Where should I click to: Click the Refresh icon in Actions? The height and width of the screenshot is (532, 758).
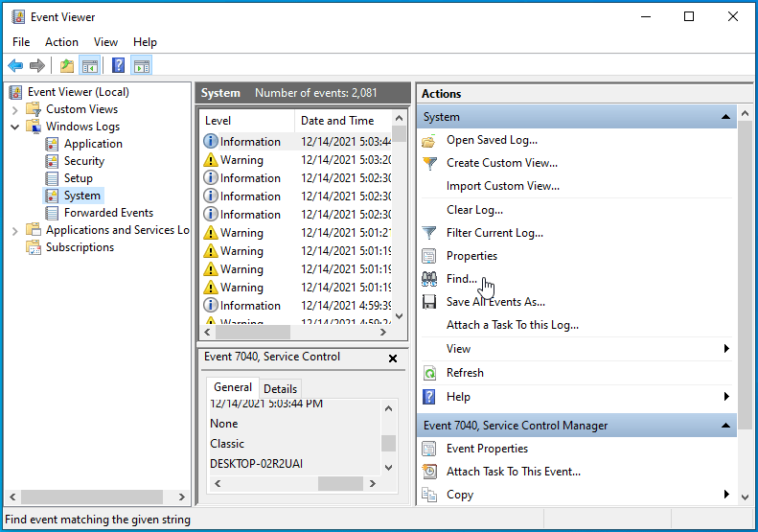(x=429, y=373)
